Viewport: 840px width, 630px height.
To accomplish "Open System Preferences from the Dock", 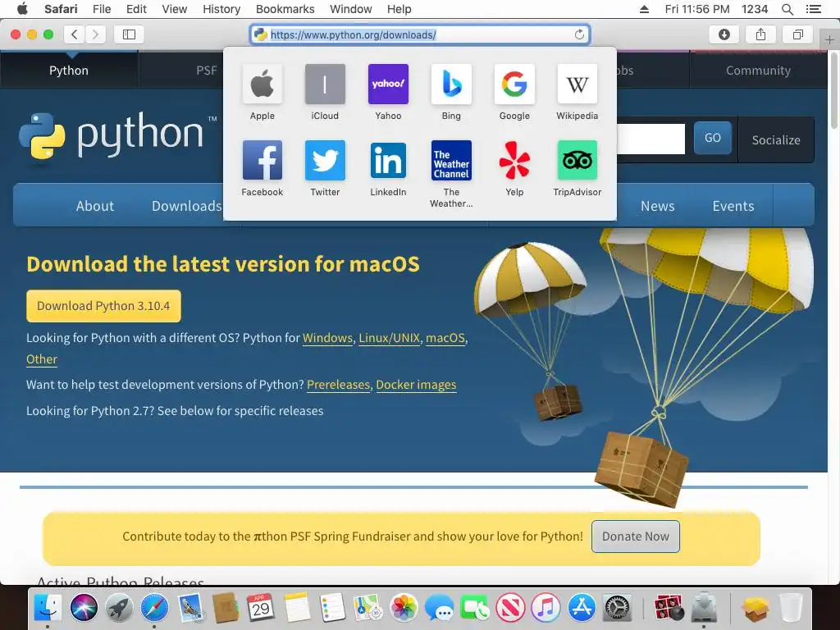I will click(x=617, y=608).
